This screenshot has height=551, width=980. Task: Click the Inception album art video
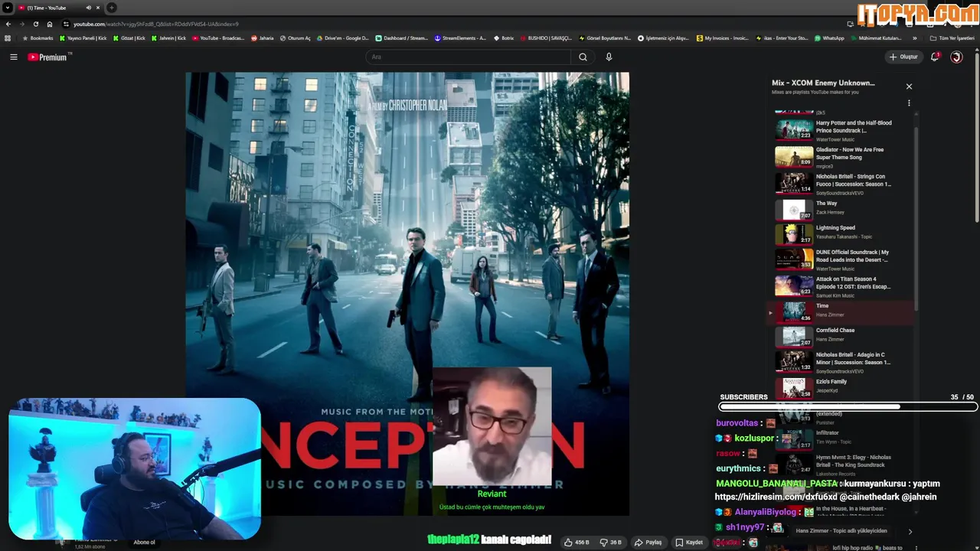pyautogui.click(x=407, y=294)
